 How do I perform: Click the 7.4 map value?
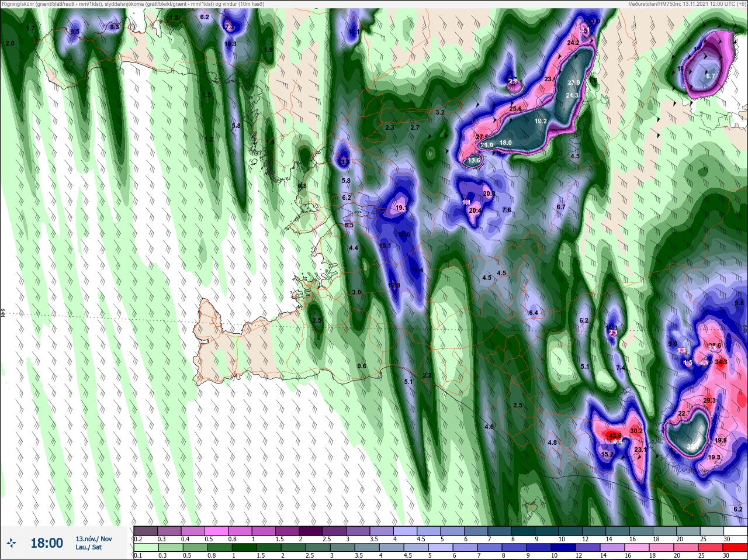tap(621, 368)
